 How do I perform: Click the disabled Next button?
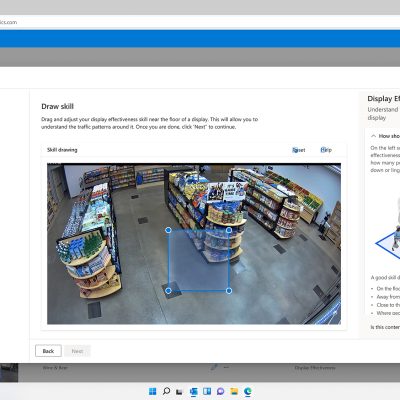pos(77,351)
